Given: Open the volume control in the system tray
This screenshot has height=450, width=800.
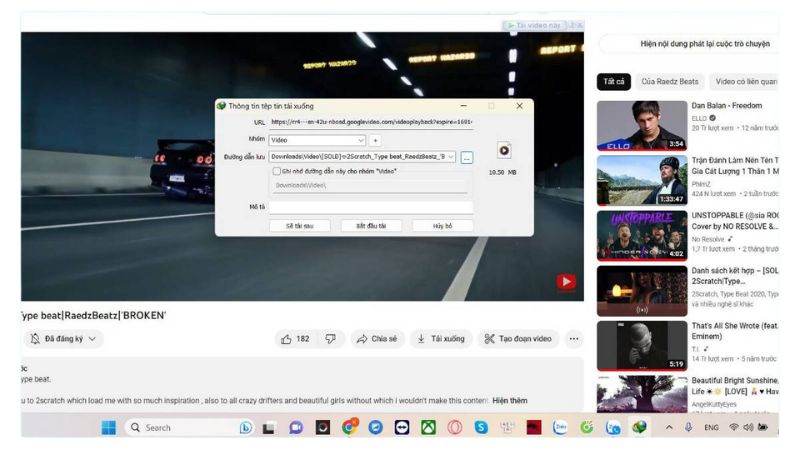Looking at the screenshot, I should pyautogui.click(x=748, y=428).
